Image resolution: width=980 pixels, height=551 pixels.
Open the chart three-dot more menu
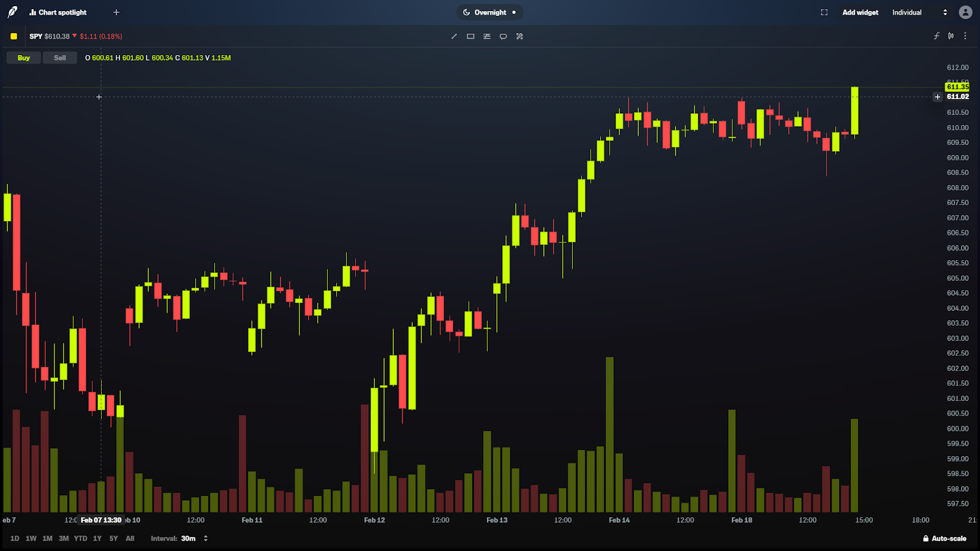tap(965, 36)
